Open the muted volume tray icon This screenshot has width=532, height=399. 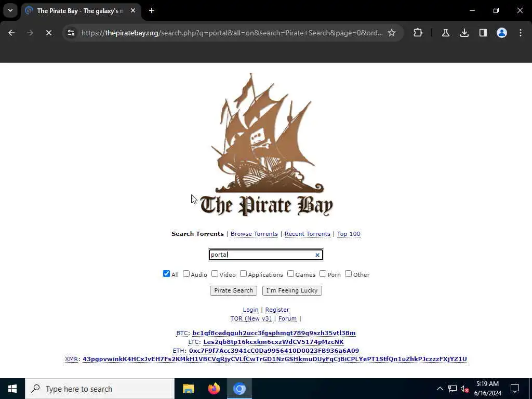465,389
